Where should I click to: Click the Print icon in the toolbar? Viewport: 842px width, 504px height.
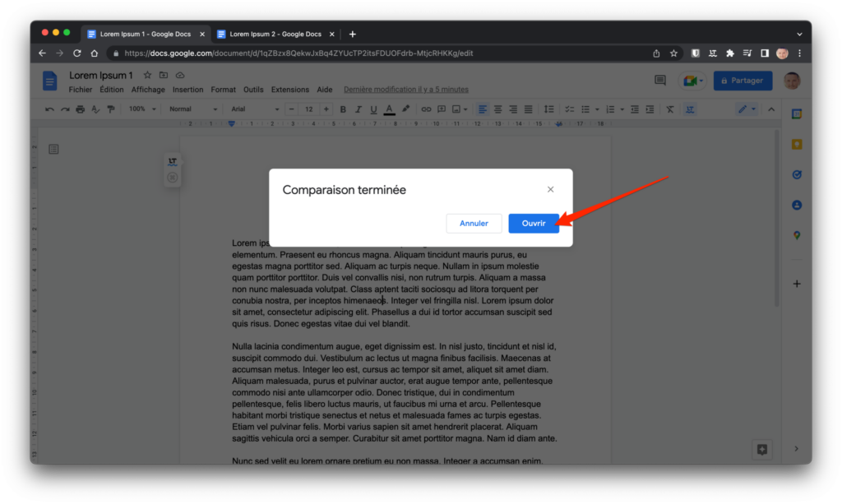80,109
